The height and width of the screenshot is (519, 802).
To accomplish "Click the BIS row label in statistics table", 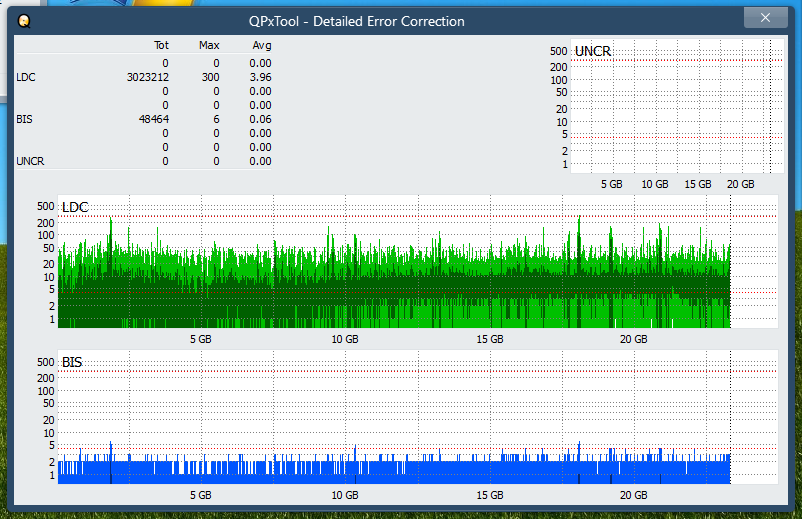I will 24,119.
